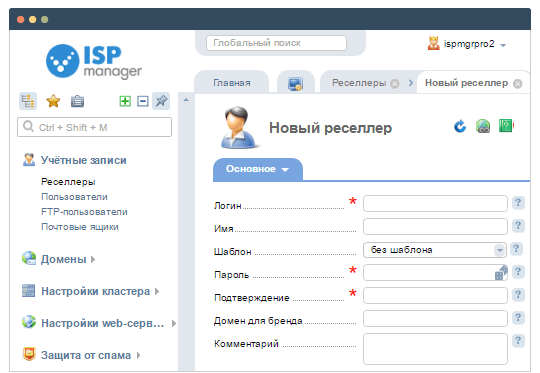Focus the Глобальный поиск search box

click(x=276, y=43)
